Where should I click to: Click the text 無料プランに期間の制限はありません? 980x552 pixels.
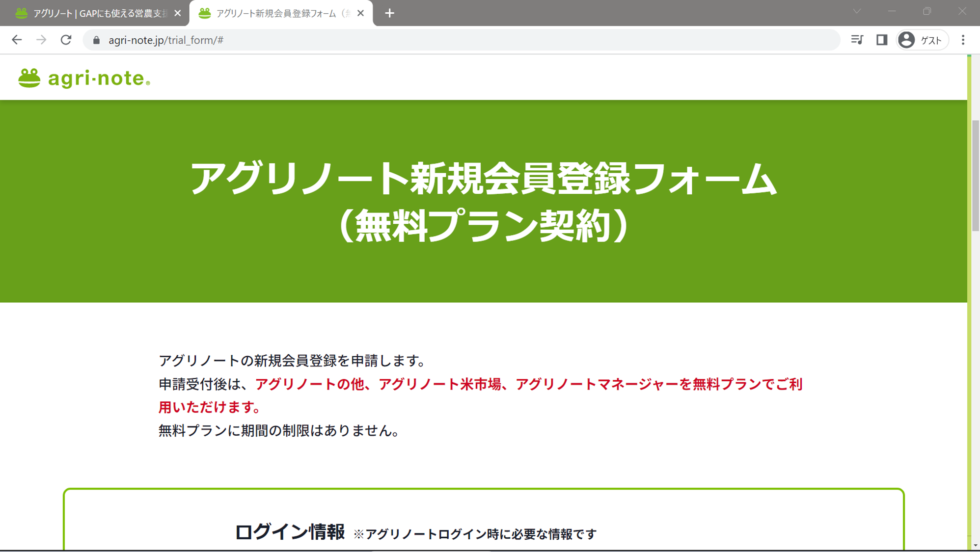click(x=279, y=431)
